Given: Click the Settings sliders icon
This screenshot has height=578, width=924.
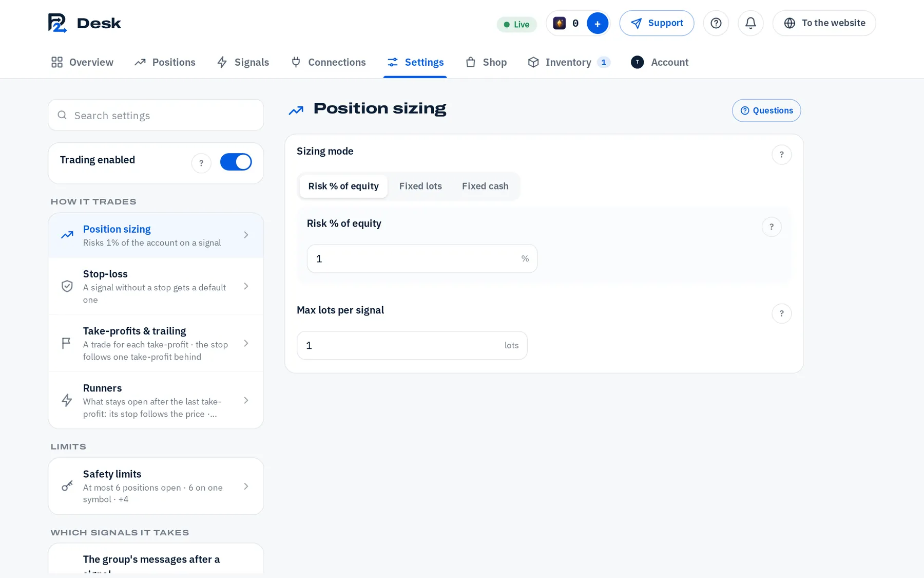Looking at the screenshot, I should 393,62.
